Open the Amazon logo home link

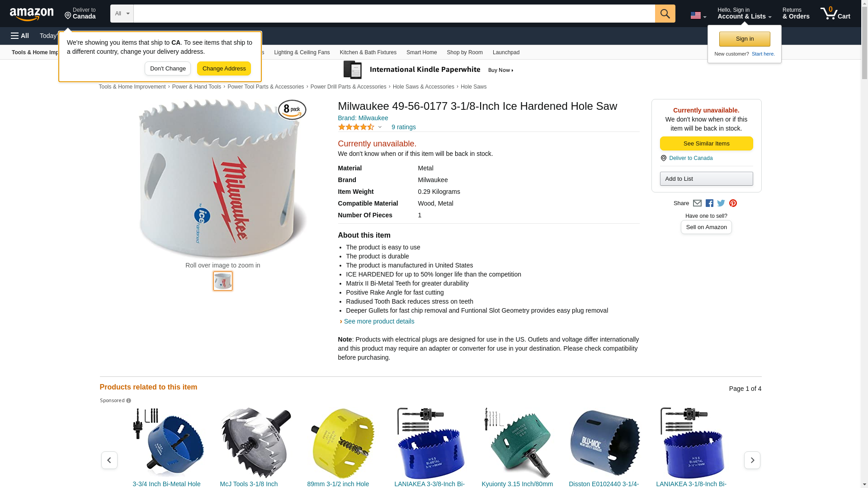pyautogui.click(x=32, y=14)
